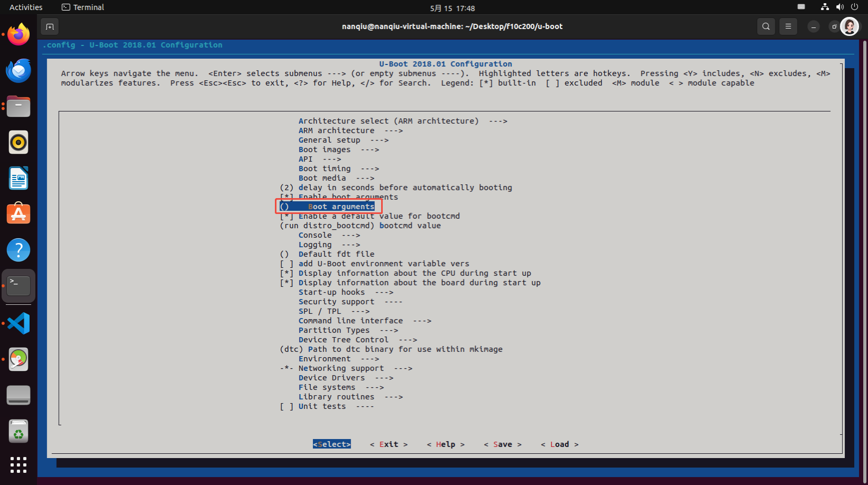Viewport: 868px width, 485px height.
Task: Click the power icon in top bar
Action: coord(854,7)
